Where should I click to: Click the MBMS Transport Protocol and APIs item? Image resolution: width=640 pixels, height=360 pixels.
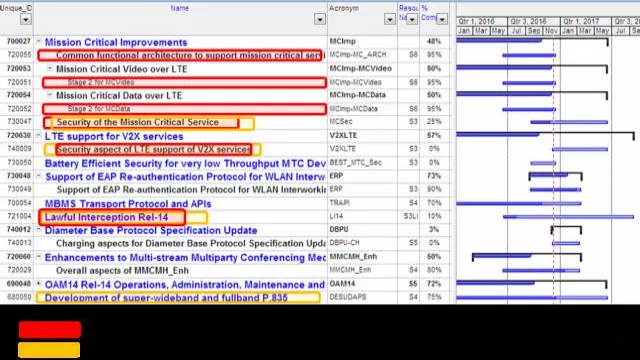tap(128, 204)
